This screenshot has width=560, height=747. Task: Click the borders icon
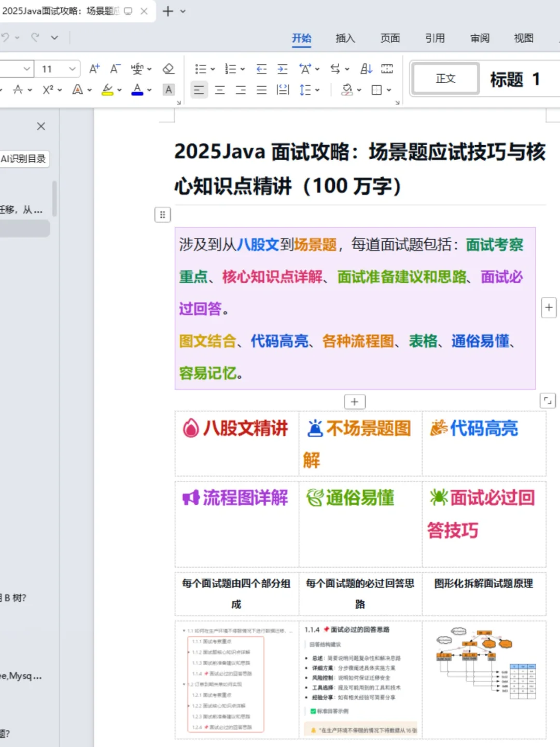click(x=377, y=90)
